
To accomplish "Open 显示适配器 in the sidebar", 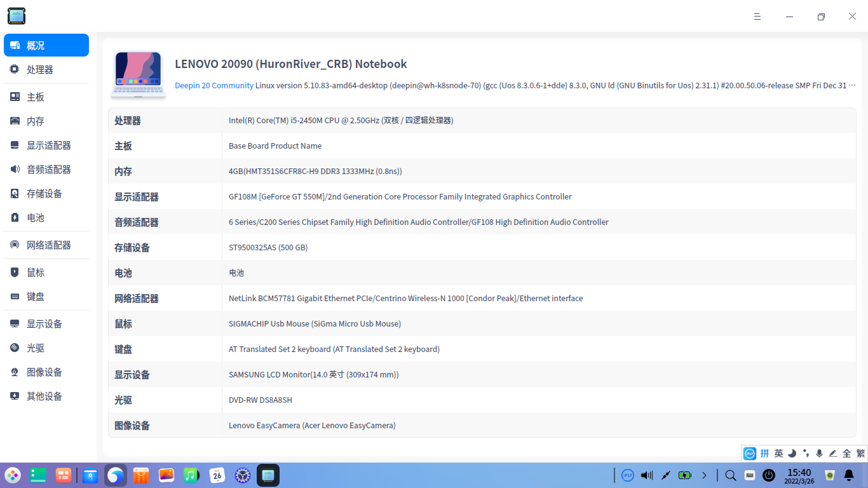I will 46,145.
